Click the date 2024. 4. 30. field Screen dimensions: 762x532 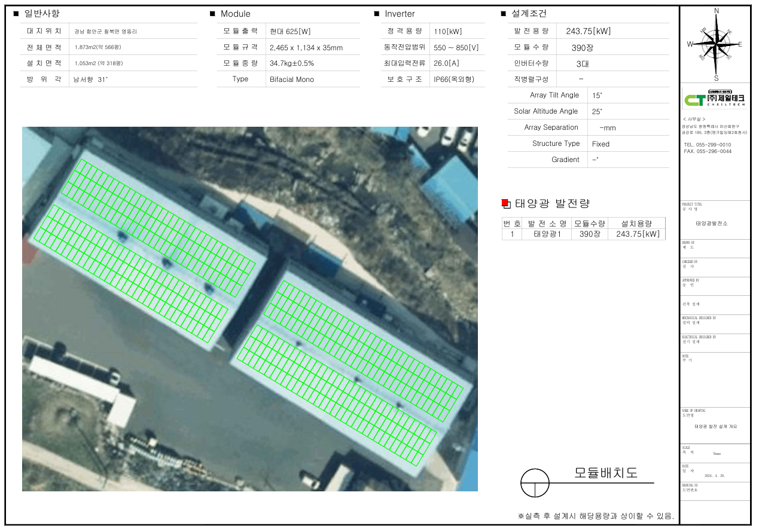[717, 476]
